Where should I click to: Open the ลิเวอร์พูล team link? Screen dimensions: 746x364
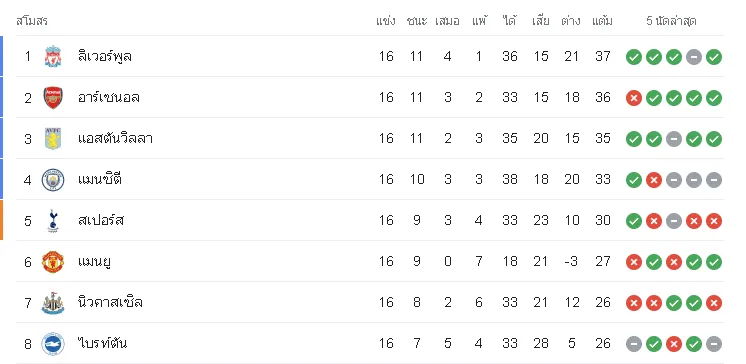(105, 57)
